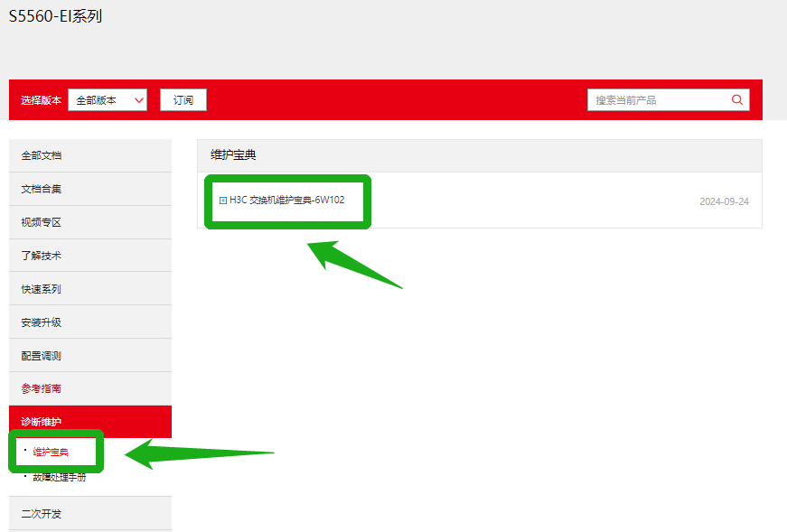This screenshot has height=532, width=787.
Task: Open the 参考指南 sidebar section
Action: coord(90,388)
